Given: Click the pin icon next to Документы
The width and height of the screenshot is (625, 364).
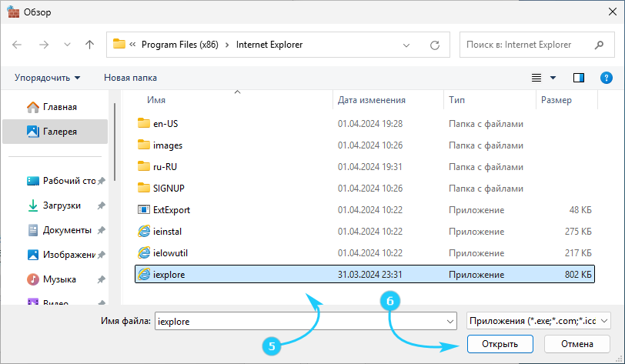Looking at the screenshot, I should pos(102,230).
